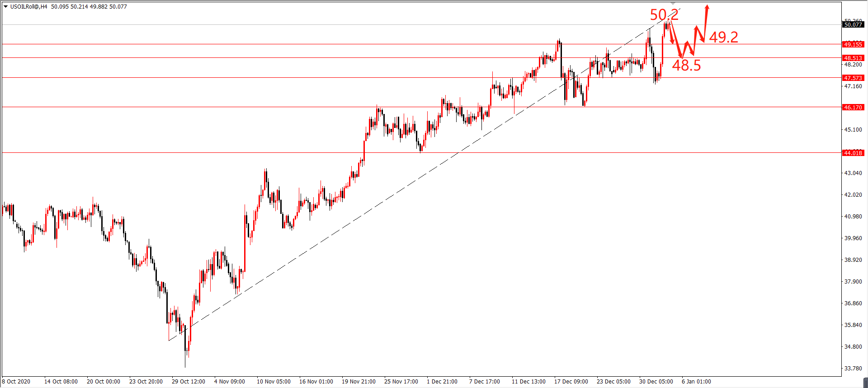Click the 48.200 price axis label
The image size is (868, 388).
(x=853, y=65)
